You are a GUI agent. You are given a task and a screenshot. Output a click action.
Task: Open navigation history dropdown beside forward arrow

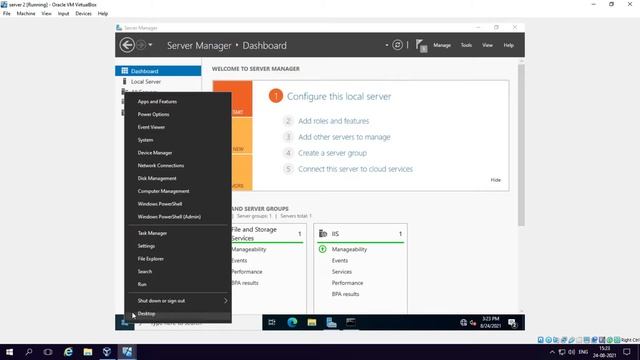coord(150,45)
